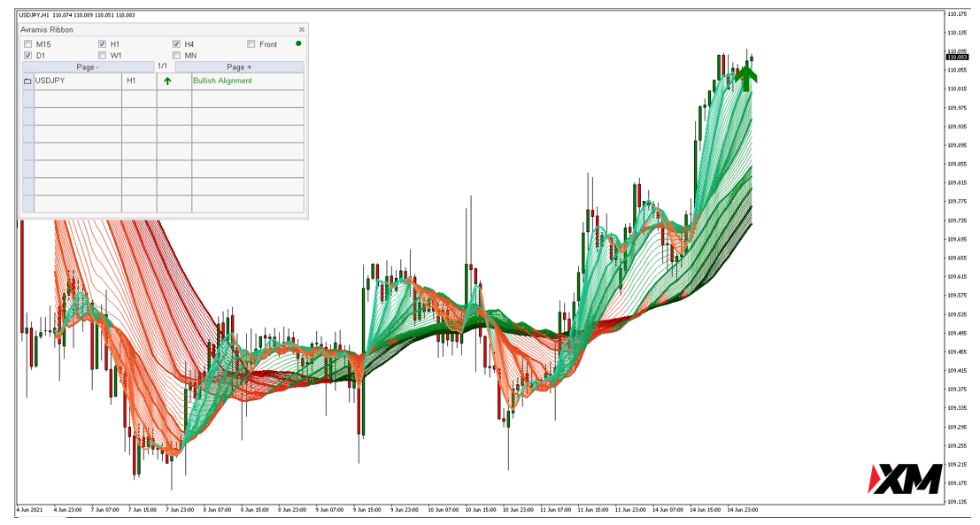
Task: Enable the M15 timeframe checkbox
Action: click(28, 44)
